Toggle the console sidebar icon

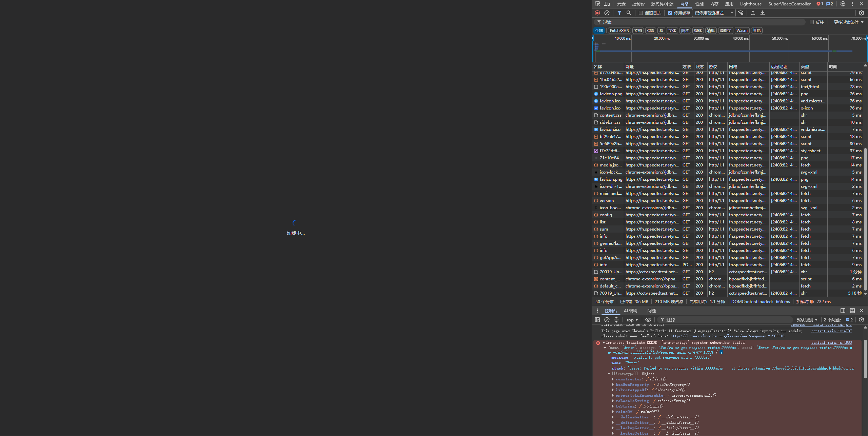tap(597, 320)
